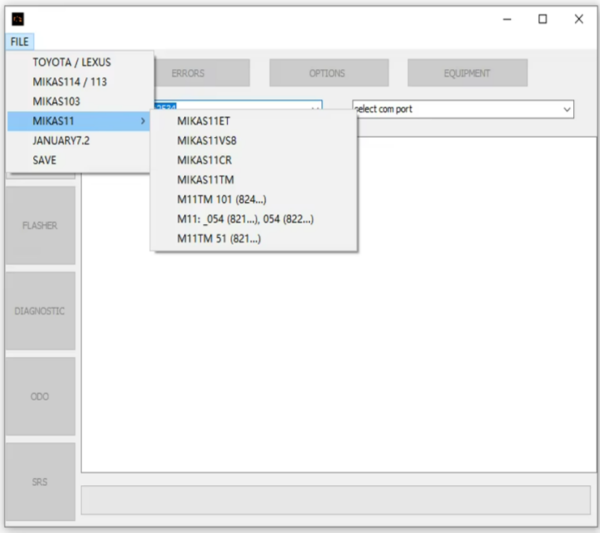Select MIKAS11ET submenu item
The width and height of the screenshot is (600, 533).
pos(254,121)
